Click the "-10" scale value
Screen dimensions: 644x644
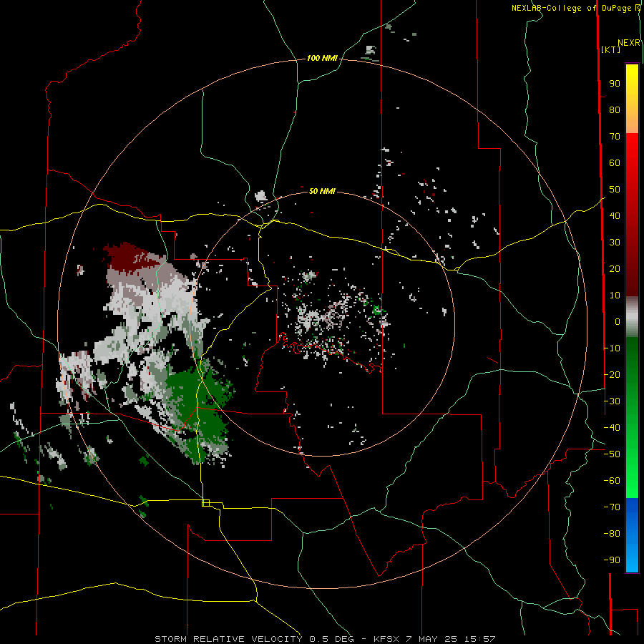tap(612, 348)
